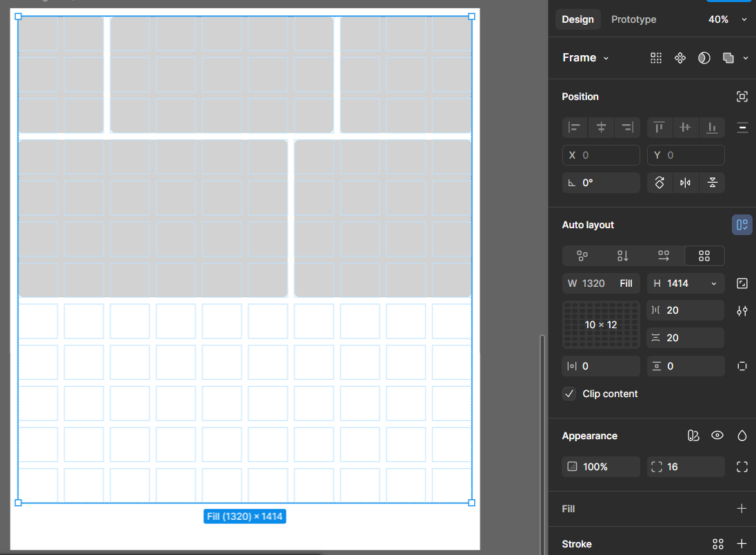Click the create component icon
This screenshot has height=555, width=756.
(680, 59)
